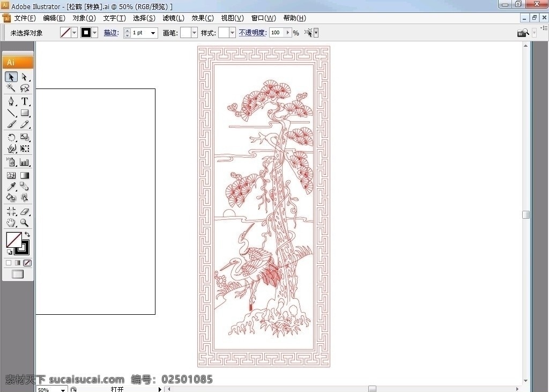549x392 pixels.
Task: Select the Eyedropper tool
Action: coord(11,187)
